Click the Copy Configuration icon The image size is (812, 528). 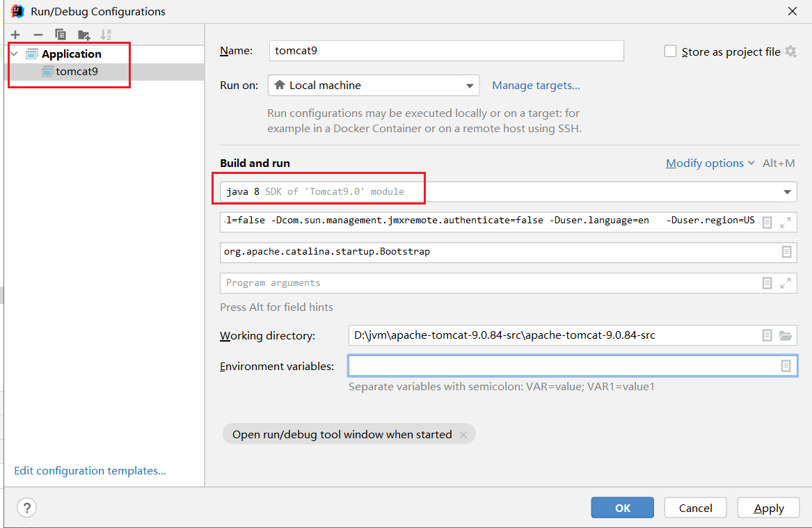[x=61, y=35]
